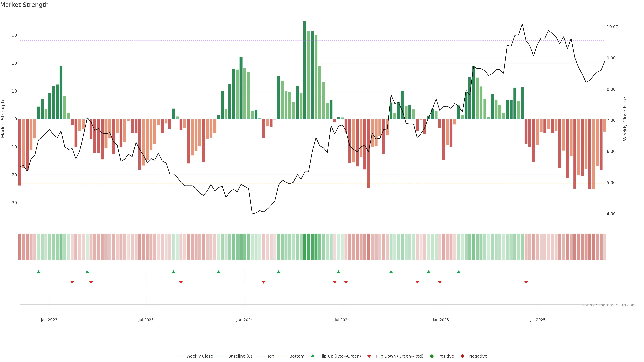Click the Flip Down (Green→Red) legend label
Viewport: 644px width, 362px height.
tap(399, 356)
